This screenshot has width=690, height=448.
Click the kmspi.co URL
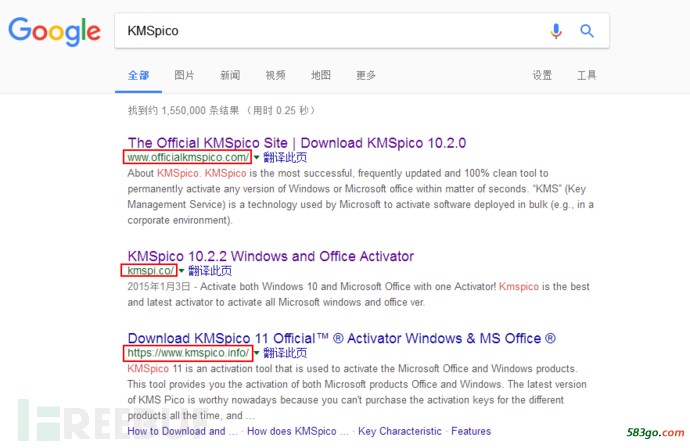pyautogui.click(x=150, y=270)
